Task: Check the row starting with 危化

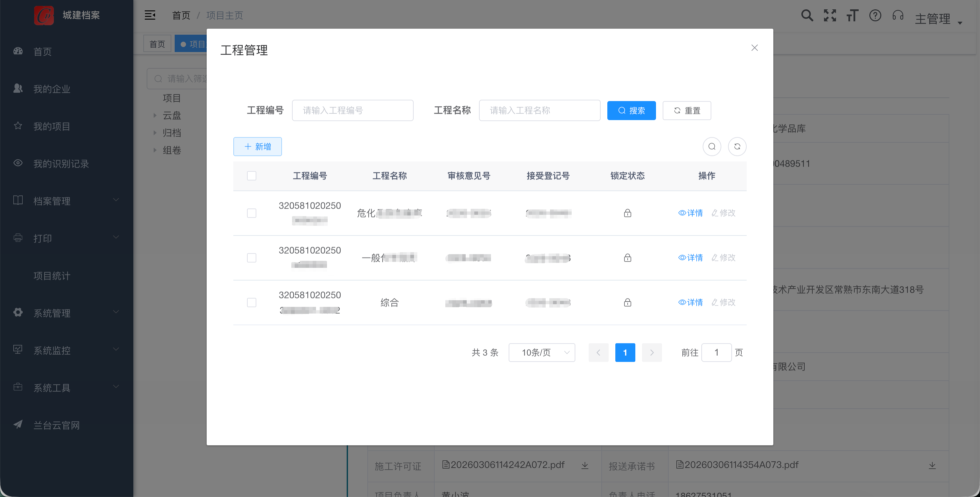Action: [x=251, y=213]
